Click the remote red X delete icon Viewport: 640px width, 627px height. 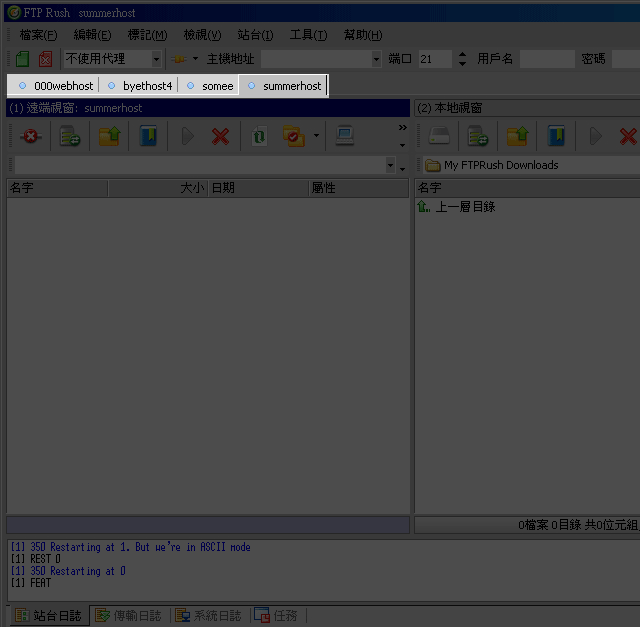[220, 136]
